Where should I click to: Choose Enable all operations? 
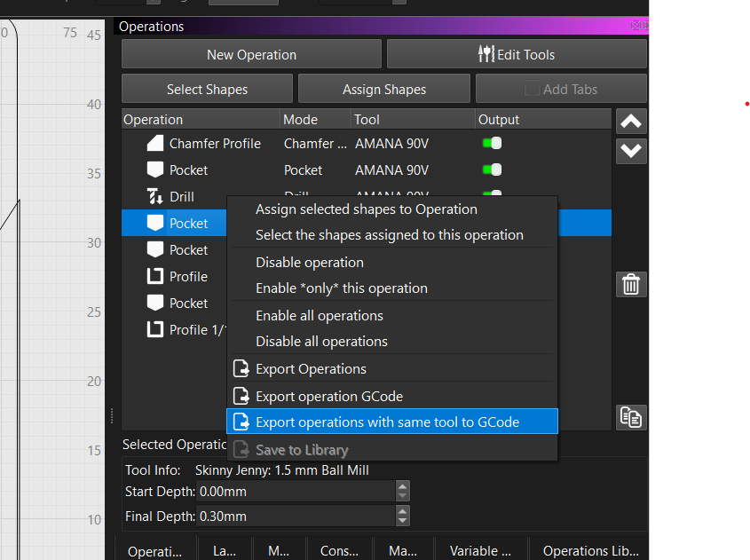[x=392, y=316]
